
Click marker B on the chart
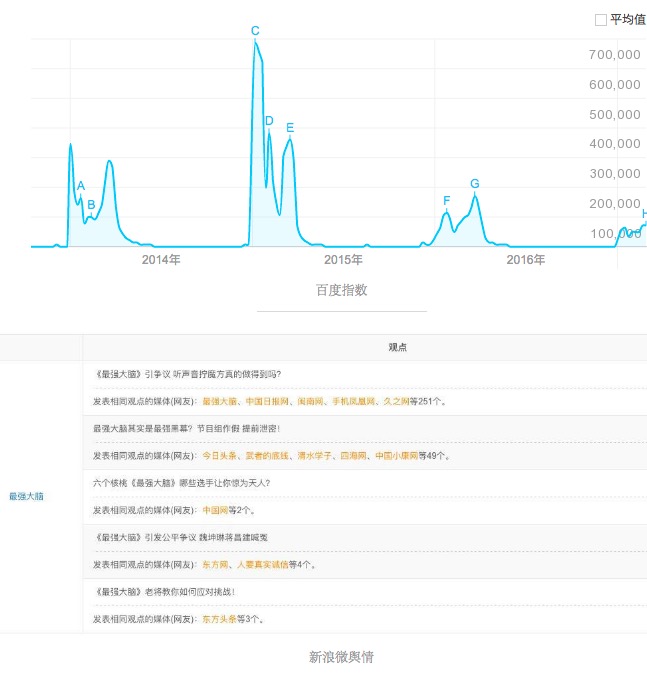click(91, 205)
